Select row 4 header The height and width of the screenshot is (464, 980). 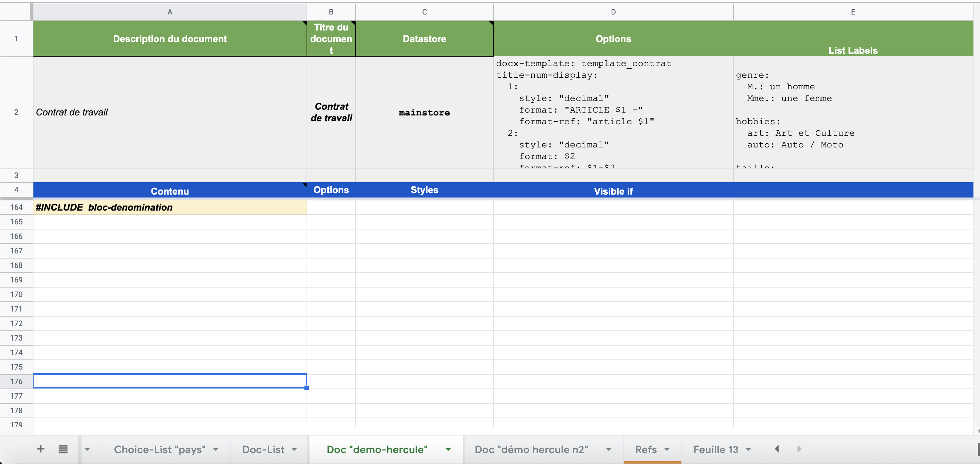[16, 190]
